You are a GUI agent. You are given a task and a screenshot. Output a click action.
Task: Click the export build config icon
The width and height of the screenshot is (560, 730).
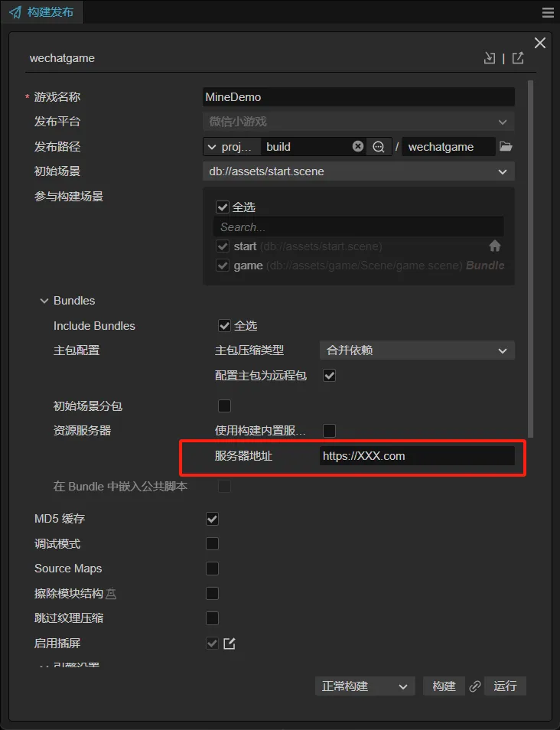point(518,58)
